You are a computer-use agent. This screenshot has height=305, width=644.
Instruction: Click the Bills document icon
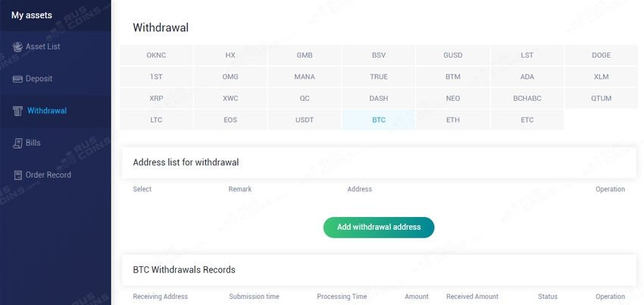18,143
